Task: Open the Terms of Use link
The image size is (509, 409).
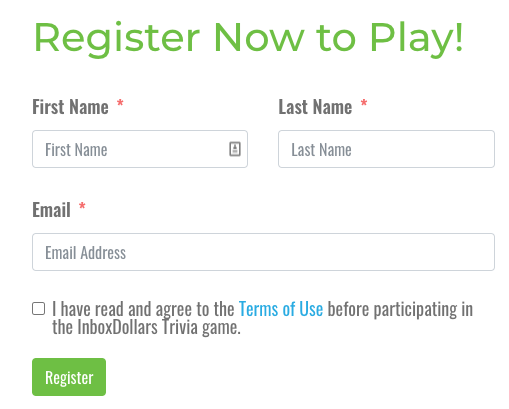Action: (x=281, y=309)
